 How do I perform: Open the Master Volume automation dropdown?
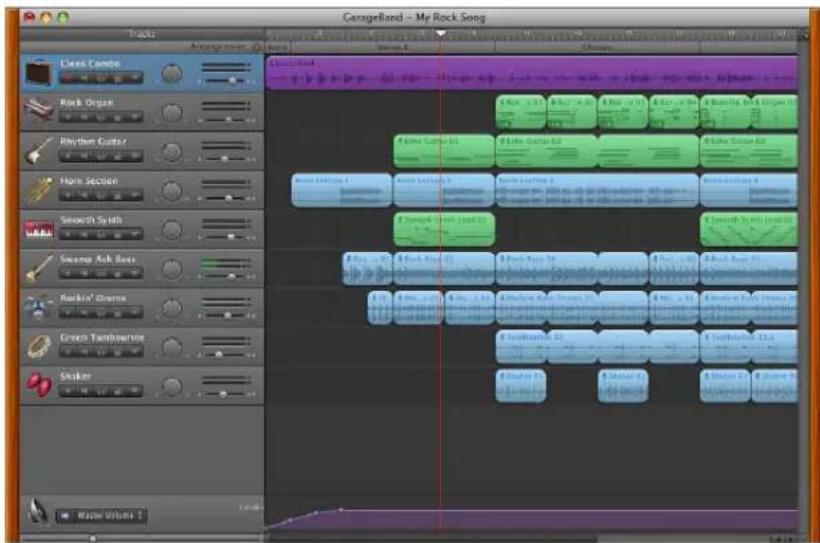(101, 516)
